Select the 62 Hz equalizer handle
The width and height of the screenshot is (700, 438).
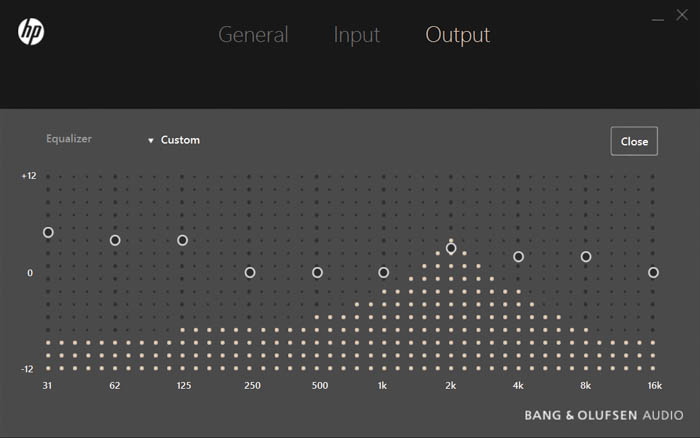tap(115, 240)
